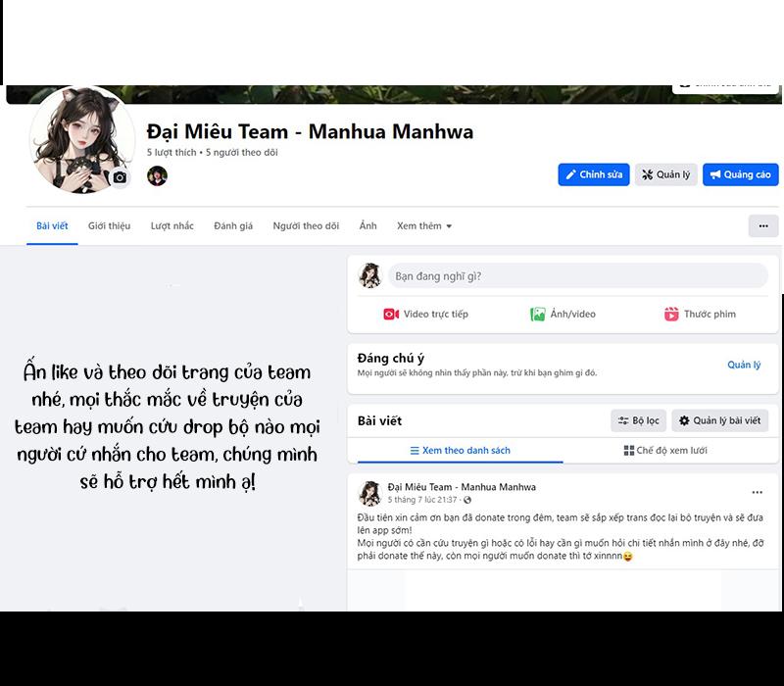
Task: Open the Ảnh tab
Action: pyautogui.click(x=367, y=226)
